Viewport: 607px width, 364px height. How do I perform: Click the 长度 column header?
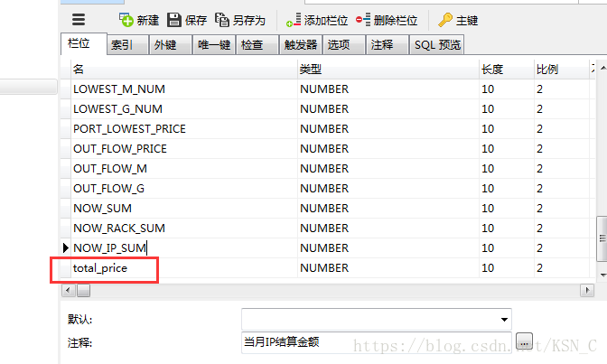[x=507, y=70]
